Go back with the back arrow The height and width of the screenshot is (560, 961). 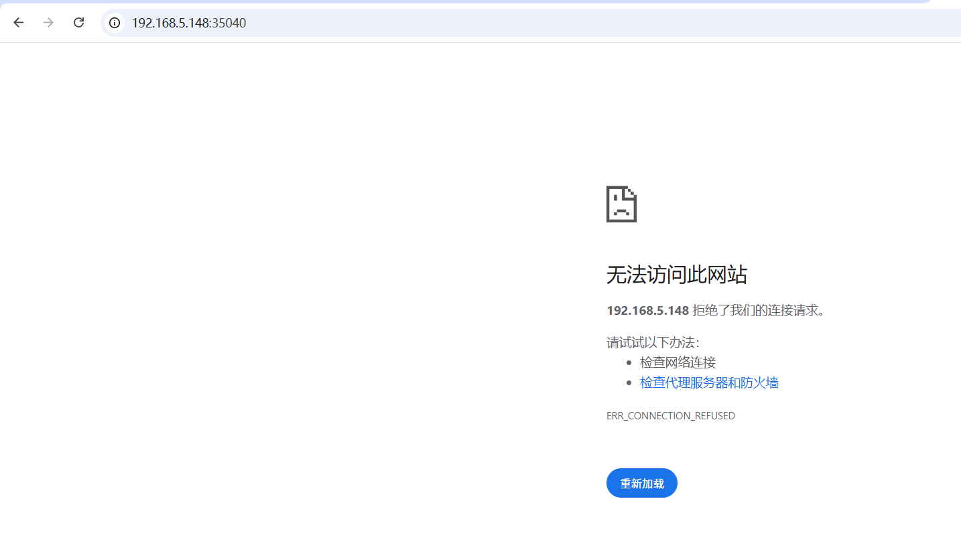19,23
